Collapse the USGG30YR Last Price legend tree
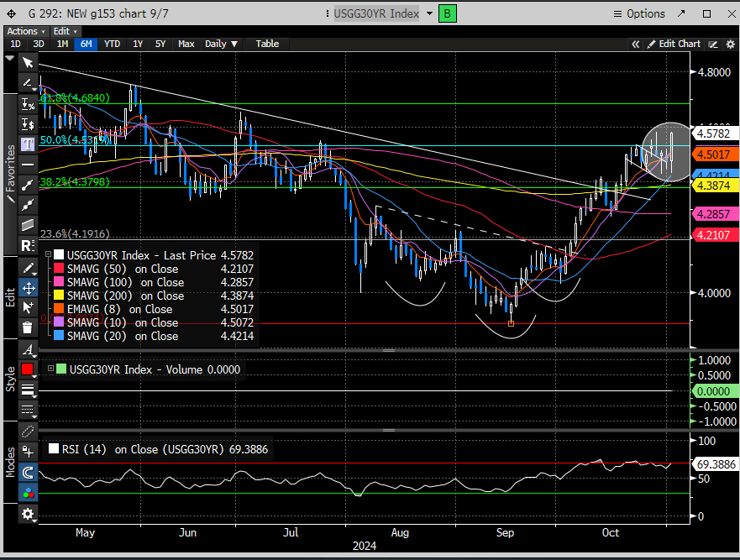Screen dimensions: 740x560 [50, 255]
